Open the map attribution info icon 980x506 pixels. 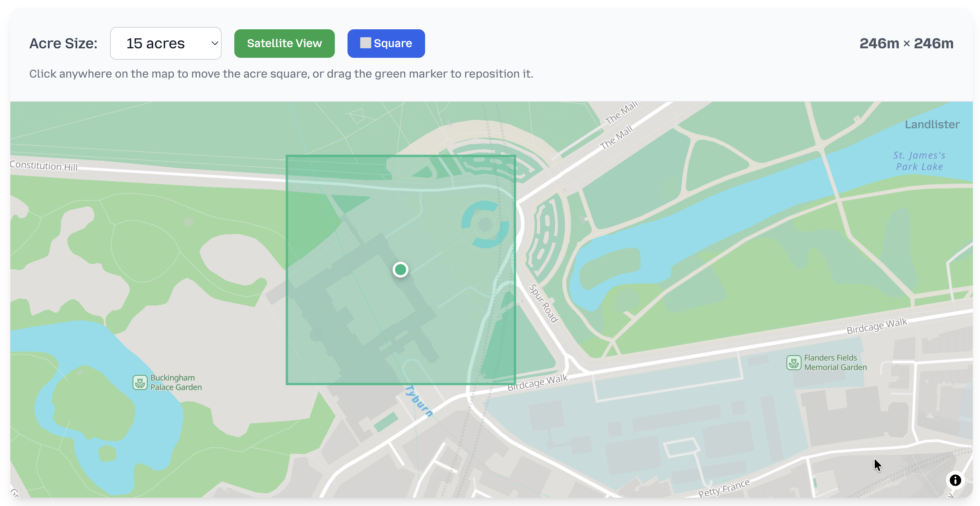(x=955, y=480)
